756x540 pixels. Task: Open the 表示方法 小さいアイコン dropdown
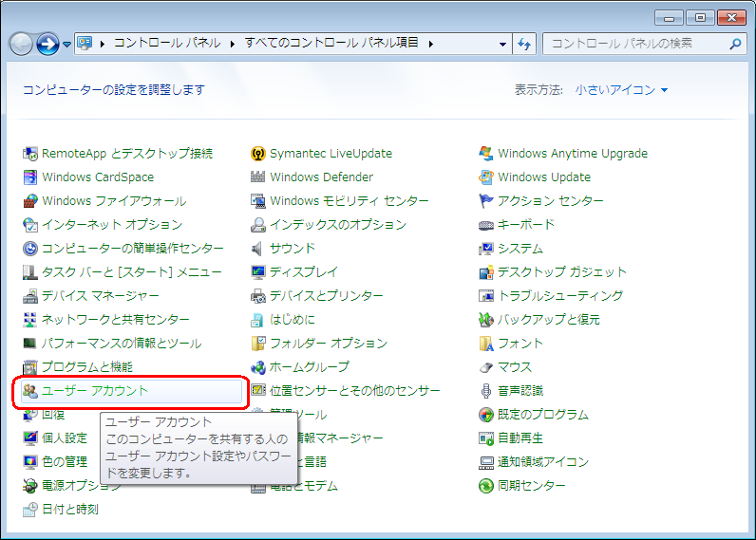pyautogui.click(x=621, y=90)
